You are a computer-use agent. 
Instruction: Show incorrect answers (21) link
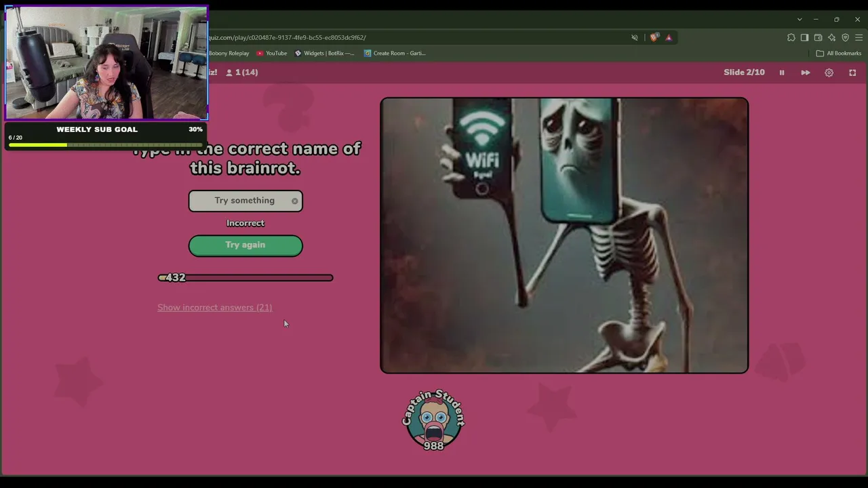coord(214,308)
